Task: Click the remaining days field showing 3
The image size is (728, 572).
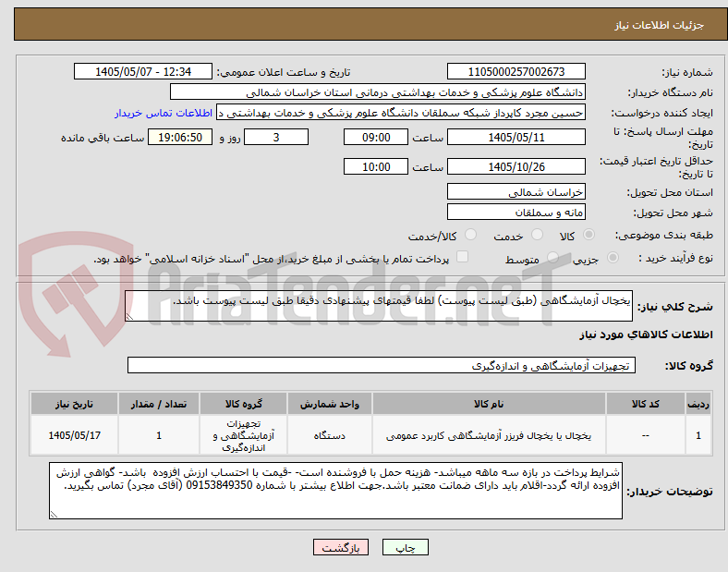Action: (x=276, y=138)
